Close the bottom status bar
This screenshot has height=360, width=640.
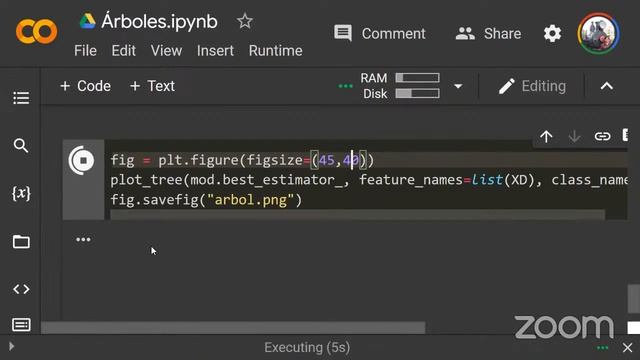click(627, 348)
